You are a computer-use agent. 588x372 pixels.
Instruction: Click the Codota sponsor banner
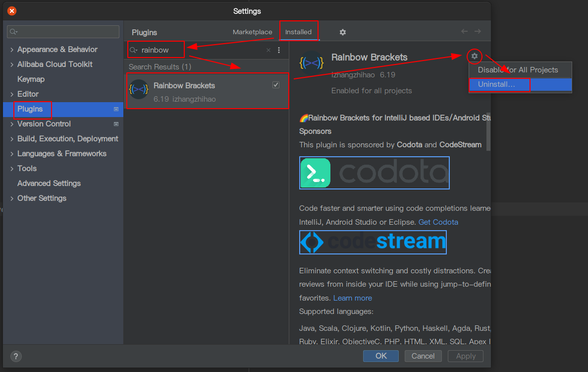coord(374,173)
